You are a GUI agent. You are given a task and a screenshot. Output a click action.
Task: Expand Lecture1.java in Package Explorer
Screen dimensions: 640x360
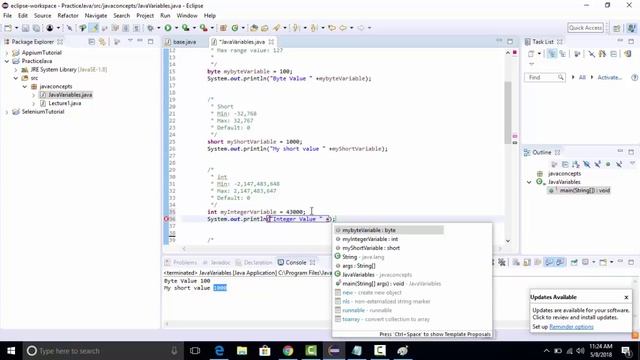(33, 103)
